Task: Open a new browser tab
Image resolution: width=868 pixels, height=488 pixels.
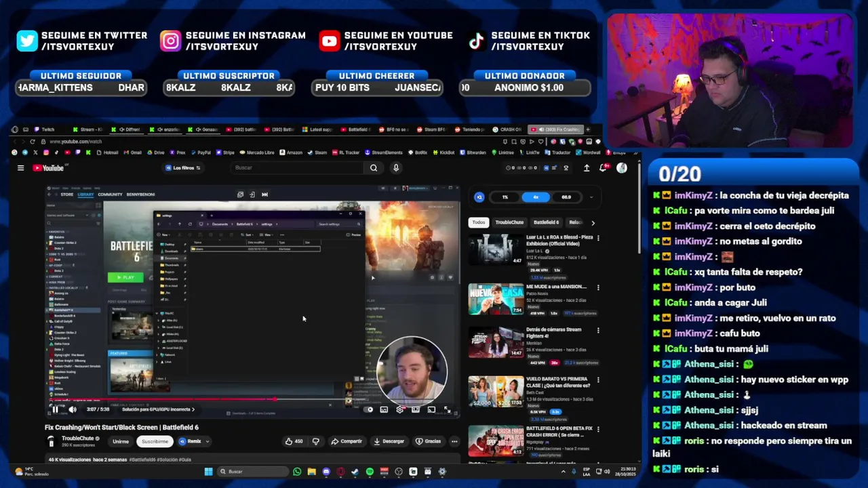Action: 588,129
